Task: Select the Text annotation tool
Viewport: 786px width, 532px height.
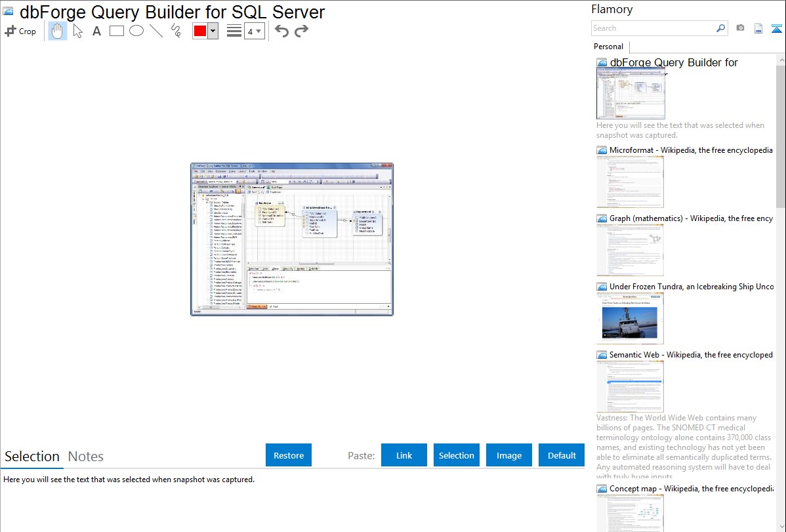Action: pyautogui.click(x=96, y=31)
